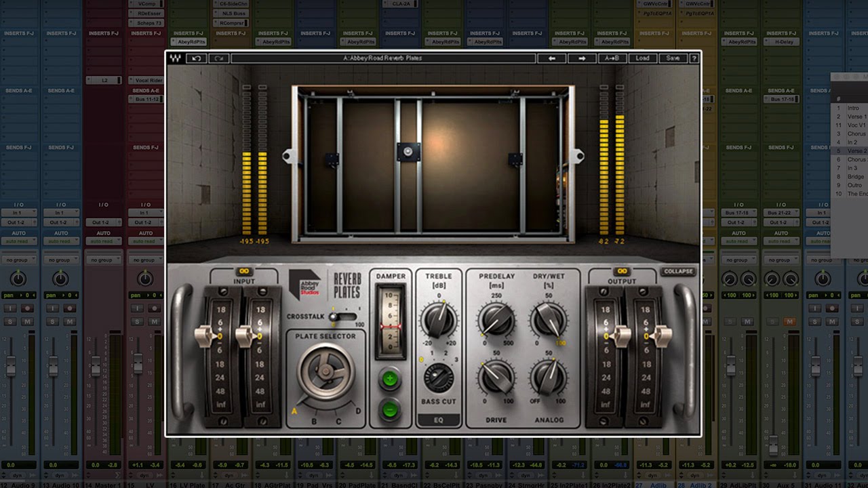Click the Treble dB knob
868x488 pixels.
(x=439, y=319)
